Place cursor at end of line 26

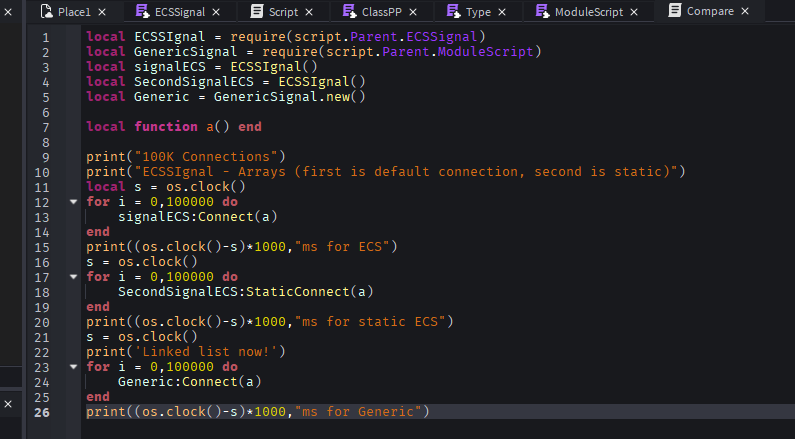point(430,412)
